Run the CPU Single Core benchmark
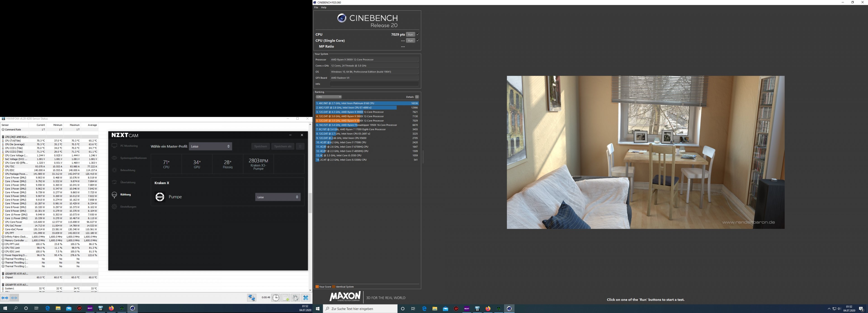Screen dimensions: 868x313 tap(410, 41)
